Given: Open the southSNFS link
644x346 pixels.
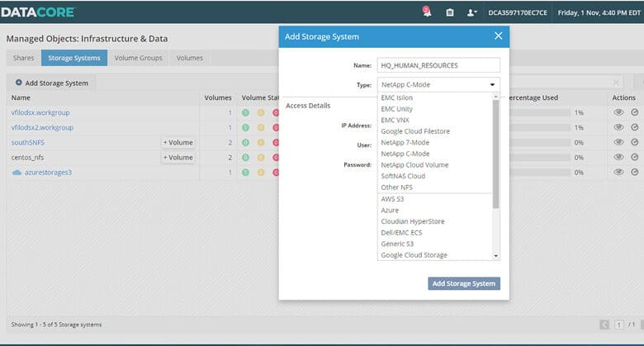Looking at the screenshot, I should [28, 143].
